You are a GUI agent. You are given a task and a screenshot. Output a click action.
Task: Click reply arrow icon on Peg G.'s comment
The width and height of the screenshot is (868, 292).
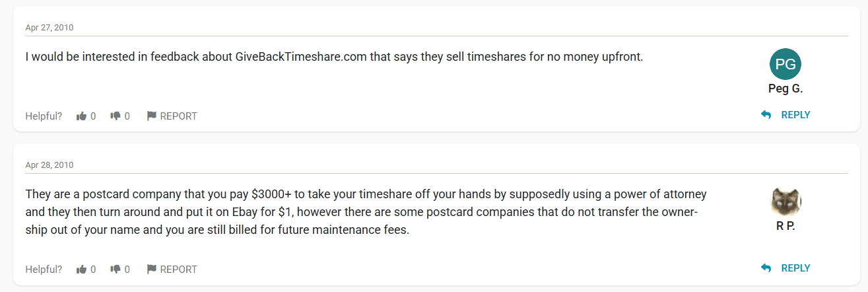pos(766,115)
